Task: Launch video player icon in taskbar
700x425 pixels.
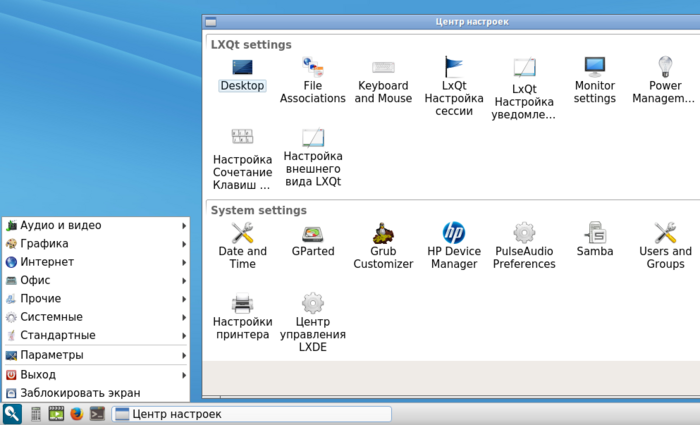Action: 56,414
